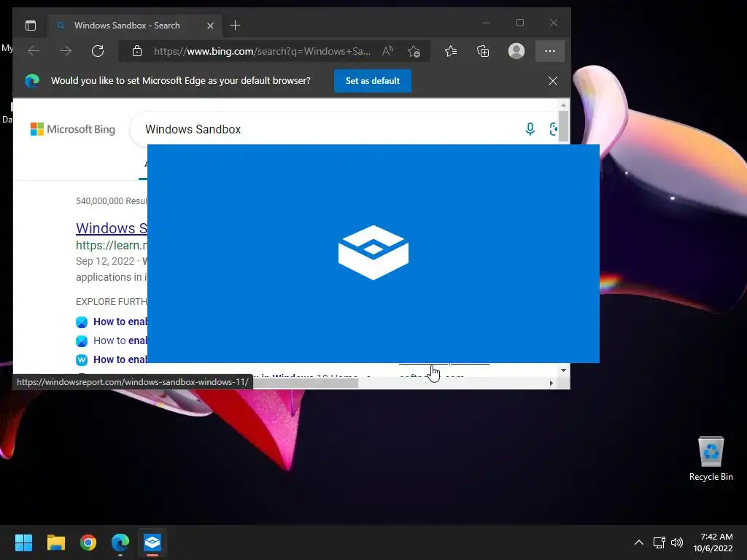Open a new tab in Edge

tap(236, 26)
